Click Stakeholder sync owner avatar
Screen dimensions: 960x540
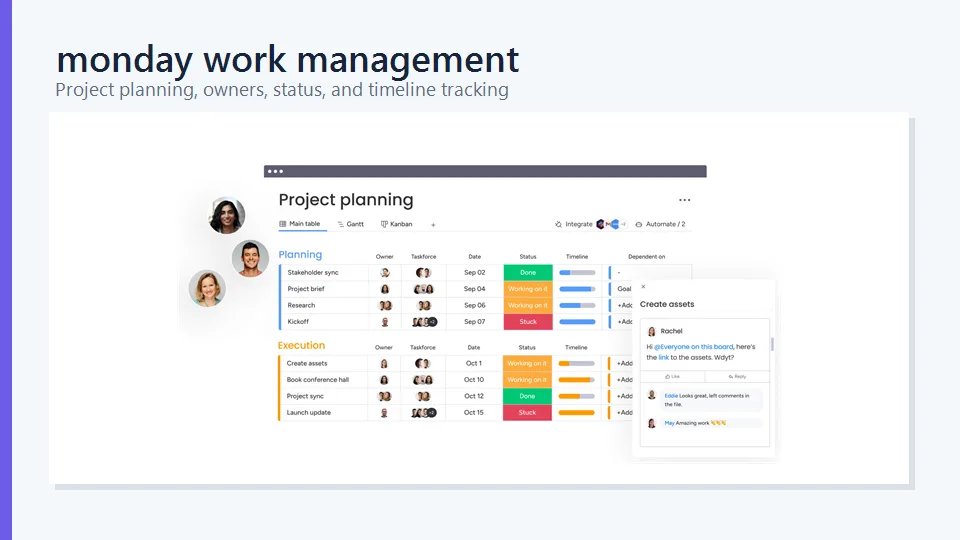pos(384,272)
